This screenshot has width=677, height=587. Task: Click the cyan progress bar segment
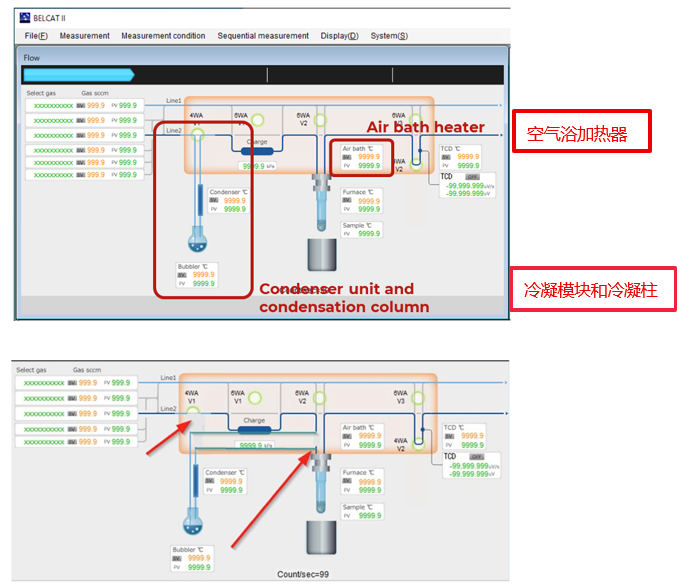click(x=79, y=75)
